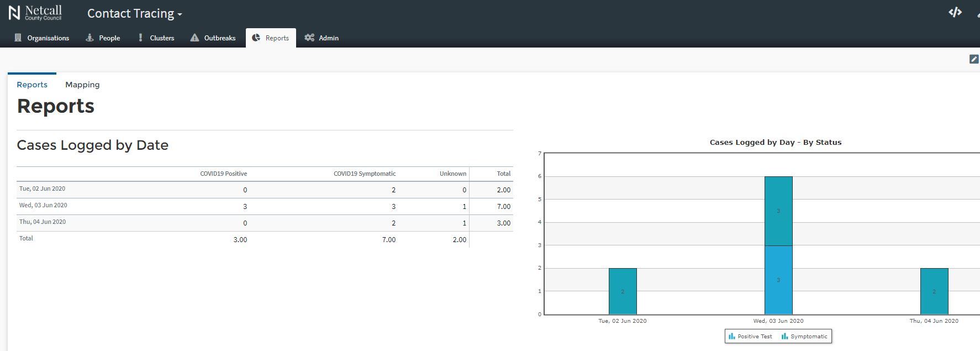Click the Reports pie chart icon
The height and width of the screenshot is (351, 980).
pyautogui.click(x=256, y=38)
